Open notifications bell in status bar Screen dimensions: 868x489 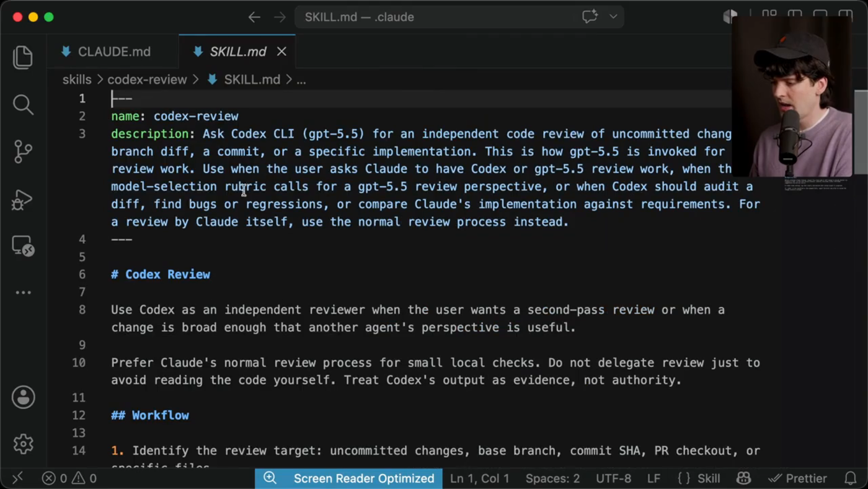click(851, 478)
